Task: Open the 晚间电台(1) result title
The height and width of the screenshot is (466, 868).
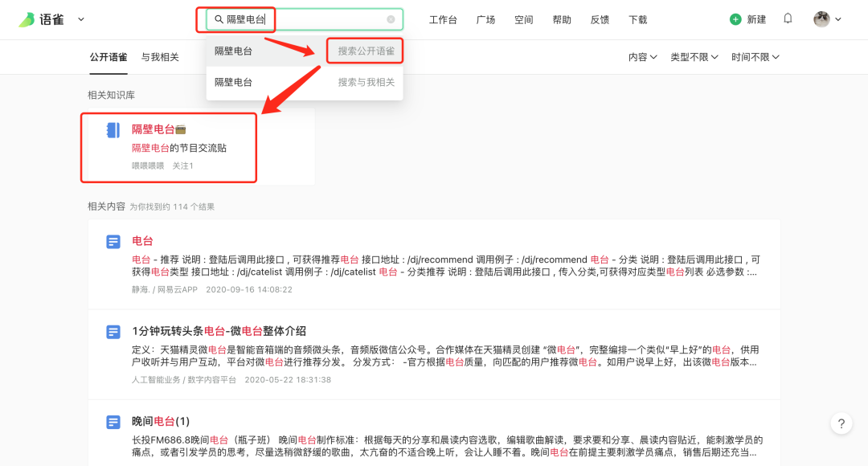Action: [x=161, y=421]
